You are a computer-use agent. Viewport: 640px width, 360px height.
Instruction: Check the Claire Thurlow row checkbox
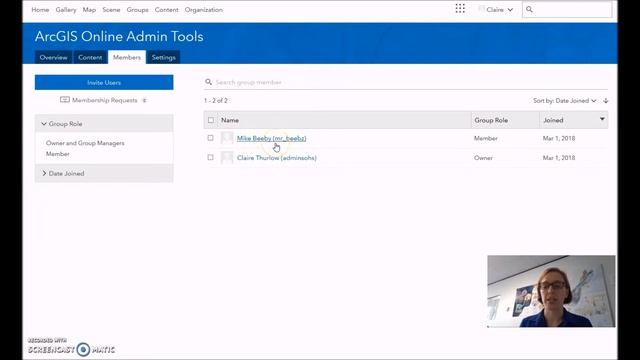210,157
